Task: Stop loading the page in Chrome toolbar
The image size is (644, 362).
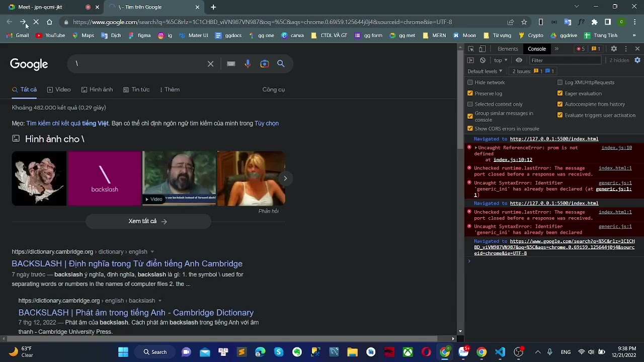Action: pos(36,22)
